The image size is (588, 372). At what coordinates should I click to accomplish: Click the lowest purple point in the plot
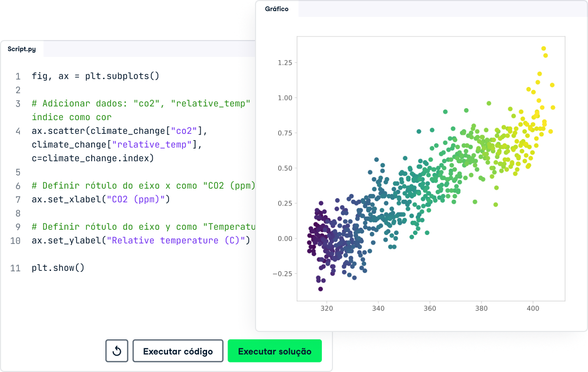pyautogui.click(x=320, y=289)
